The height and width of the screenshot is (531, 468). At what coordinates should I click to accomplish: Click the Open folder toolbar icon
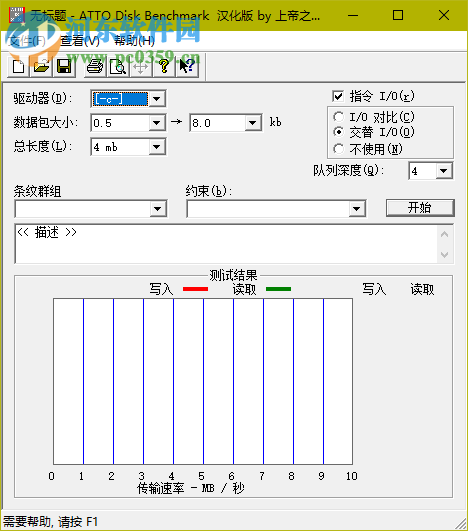coord(41,66)
